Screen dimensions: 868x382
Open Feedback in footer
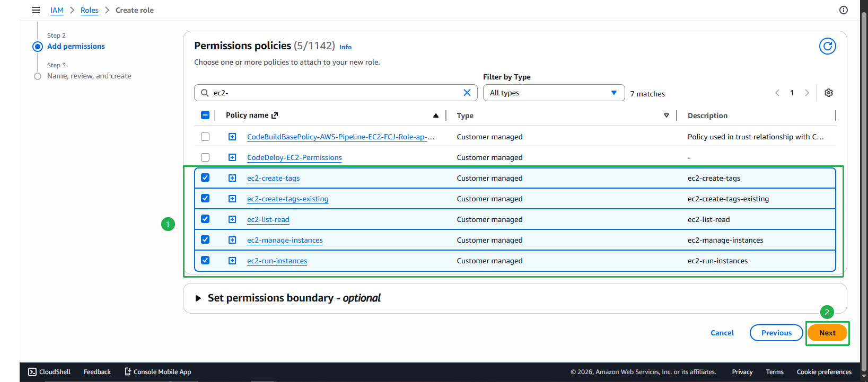[97, 372]
